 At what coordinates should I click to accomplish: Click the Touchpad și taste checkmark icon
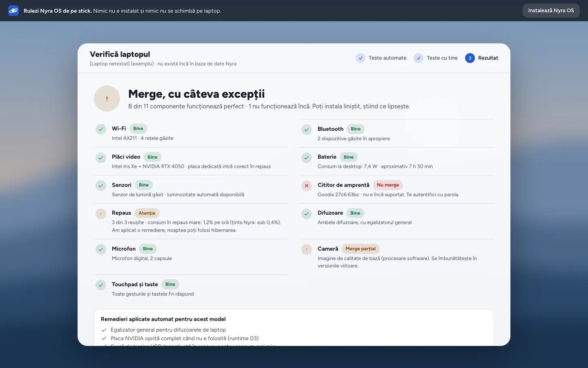101,285
